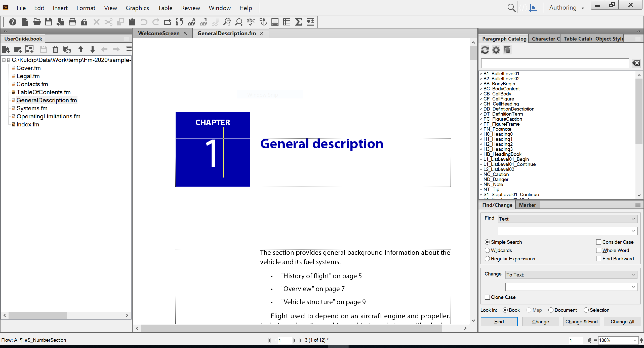Open the Graphics menu

click(x=137, y=8)
